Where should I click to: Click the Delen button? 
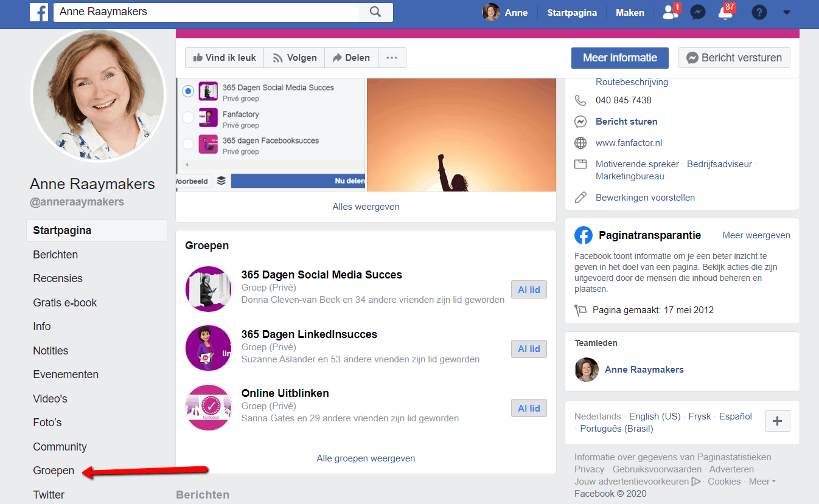pyautogui.click(x=351, y=58)
